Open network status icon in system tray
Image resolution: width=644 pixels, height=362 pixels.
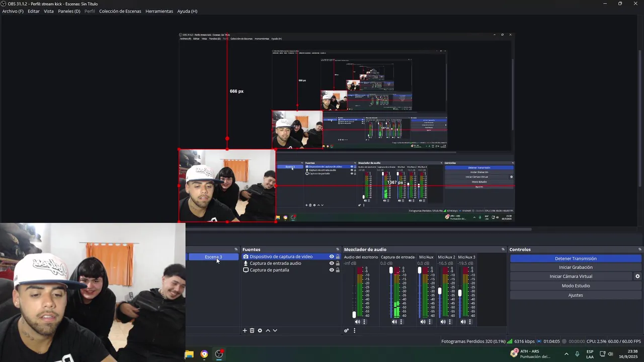pyautogui.click(x=602, y=354)
